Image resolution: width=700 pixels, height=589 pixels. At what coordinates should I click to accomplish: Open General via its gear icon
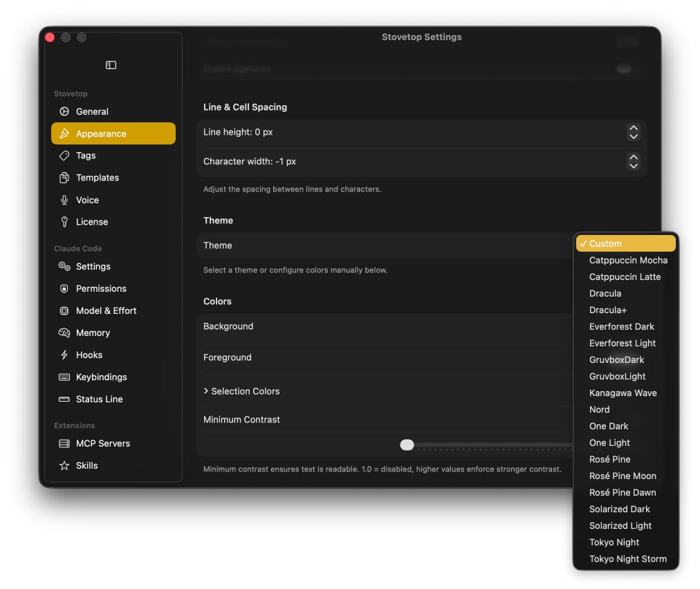(64, 111)
